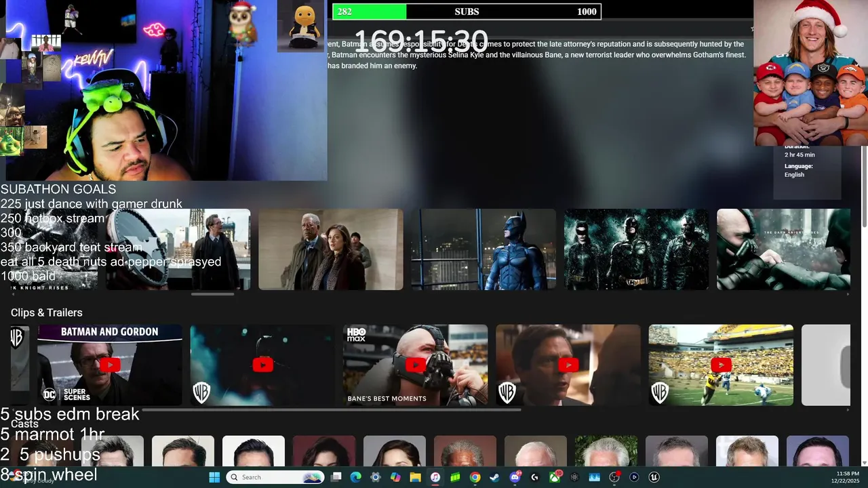Click the 169:15:30 timer overlay
Screen dimensions: 868x488
click(421, 42)
